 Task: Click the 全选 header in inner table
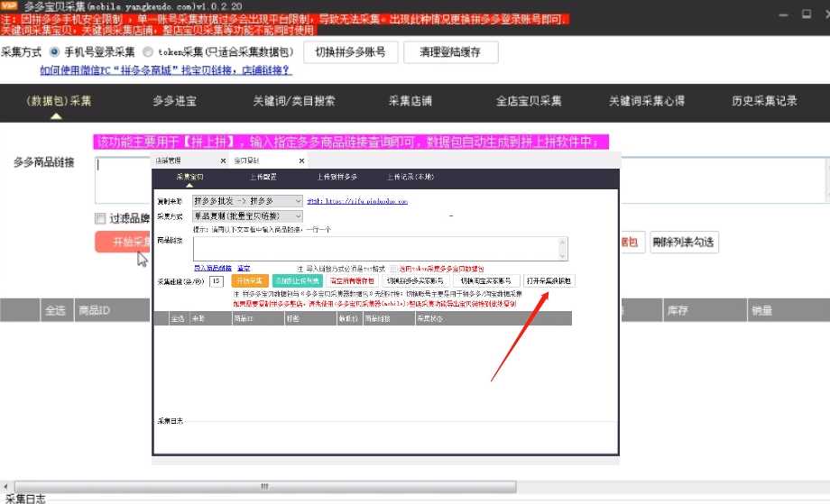click(x=178, y=319)
